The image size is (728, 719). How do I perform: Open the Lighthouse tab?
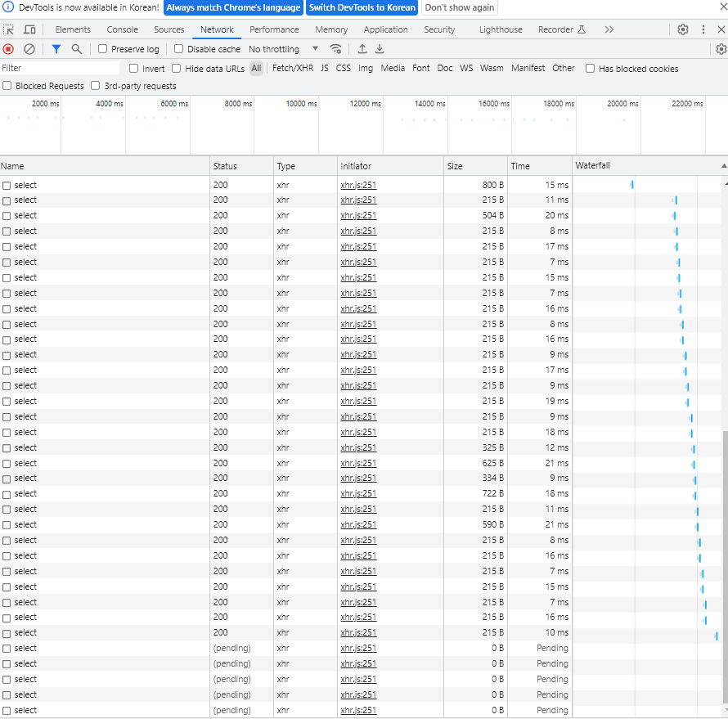pos(501,29)
